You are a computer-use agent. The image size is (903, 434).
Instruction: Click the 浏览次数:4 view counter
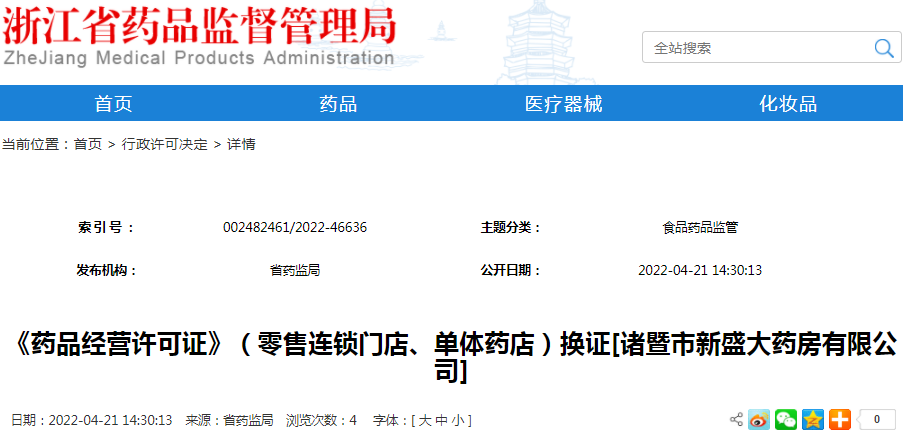[x=321, y=420]
